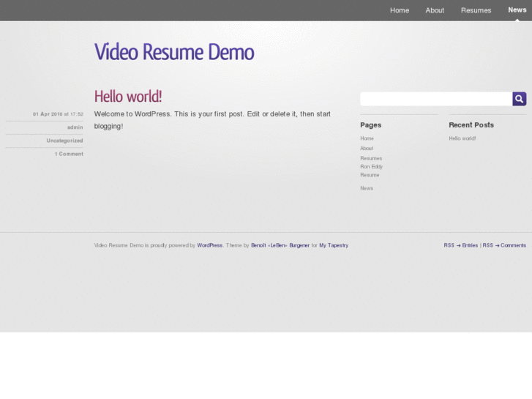Click the magnifying glass search button
Viewport: 532px width, 399px height.
point(519,99)
